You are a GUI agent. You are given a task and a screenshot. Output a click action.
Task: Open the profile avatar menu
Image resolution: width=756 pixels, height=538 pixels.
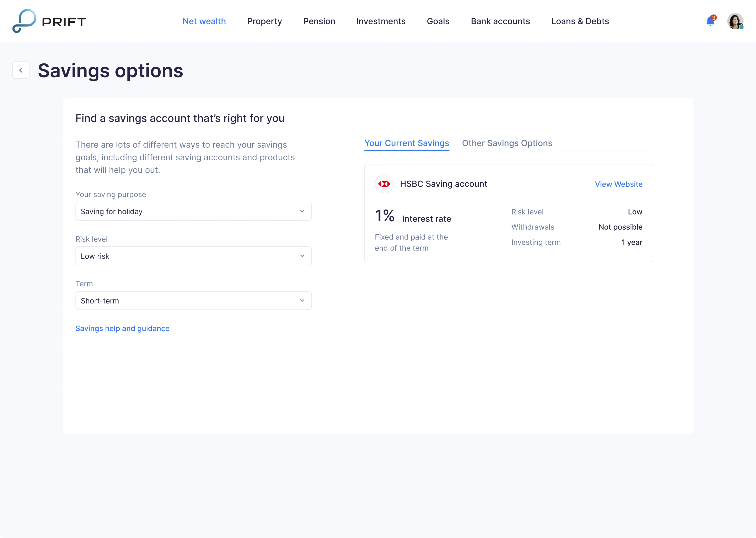coord(735,21)
